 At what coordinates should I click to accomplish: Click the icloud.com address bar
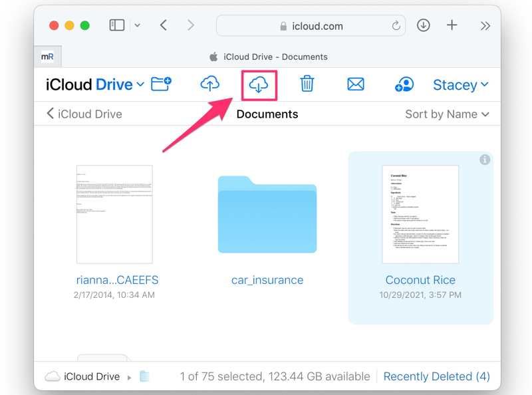coord(311,26)
